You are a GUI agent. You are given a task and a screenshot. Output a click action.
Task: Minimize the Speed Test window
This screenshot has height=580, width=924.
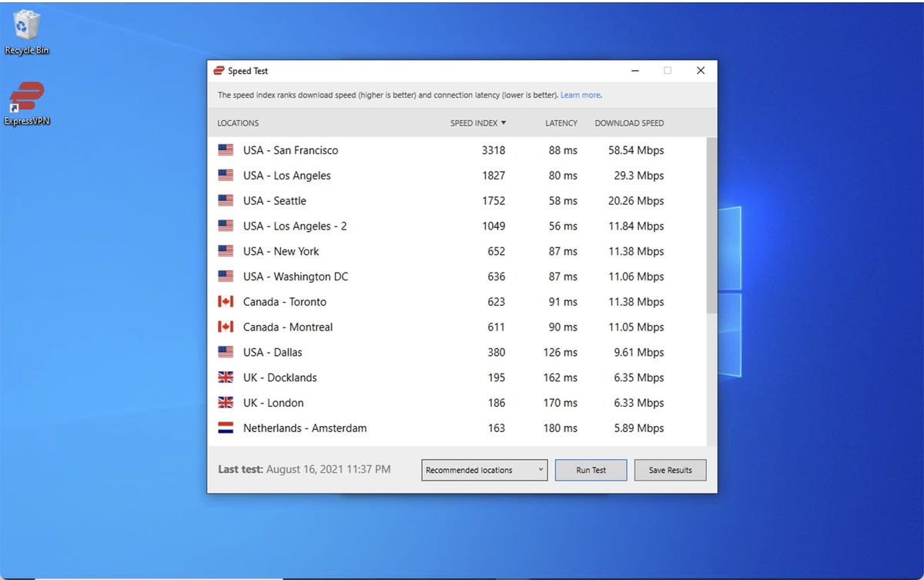pyautogui.click(x=634, y=71)
